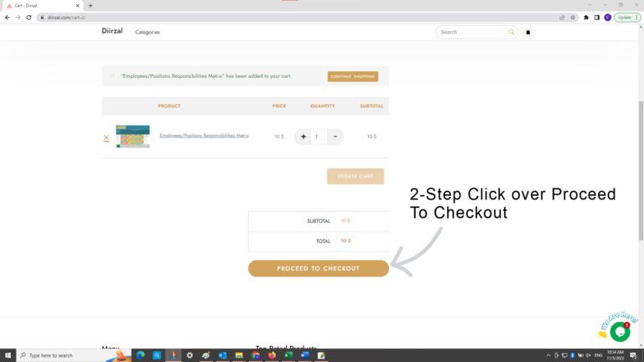Image resolution: width=644 pixels, height=362 pixels.
Task: Click the Continue Shopping button
Action: coord(353,76)
